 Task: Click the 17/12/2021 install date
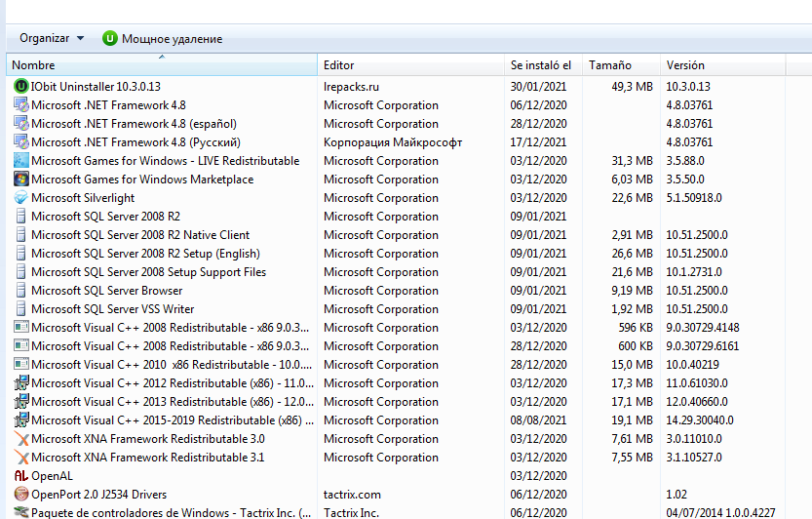(538, 142)
